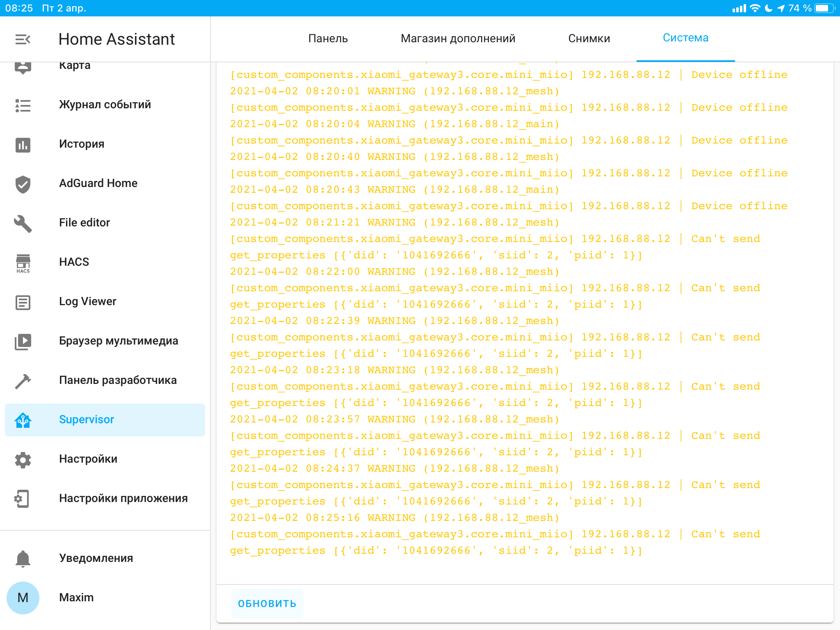
Task: Collapse the sidebar with the menu icon
Action: (23, 39)
